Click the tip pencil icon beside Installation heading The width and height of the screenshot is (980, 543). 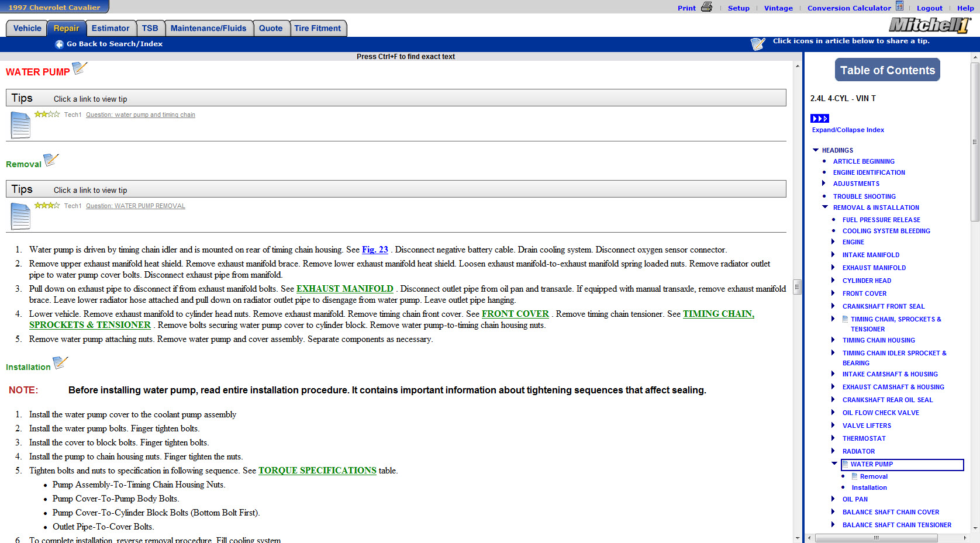click(61, 363)
